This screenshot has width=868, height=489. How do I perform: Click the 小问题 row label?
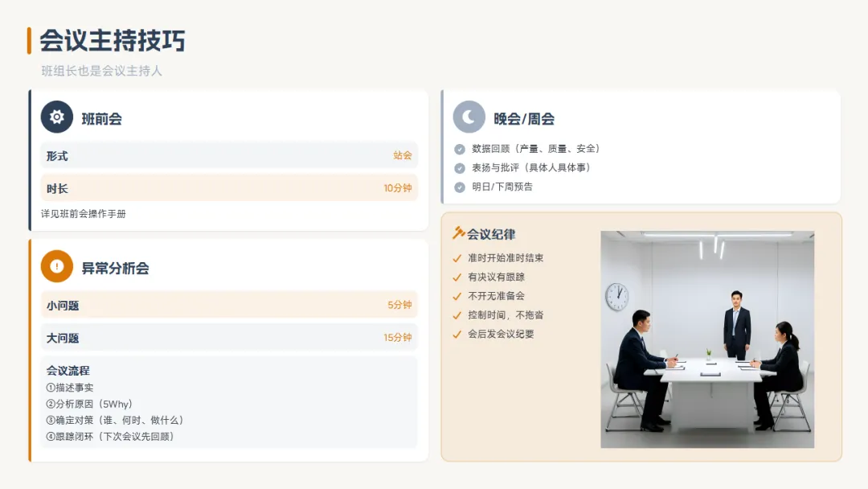coord(63,306)
